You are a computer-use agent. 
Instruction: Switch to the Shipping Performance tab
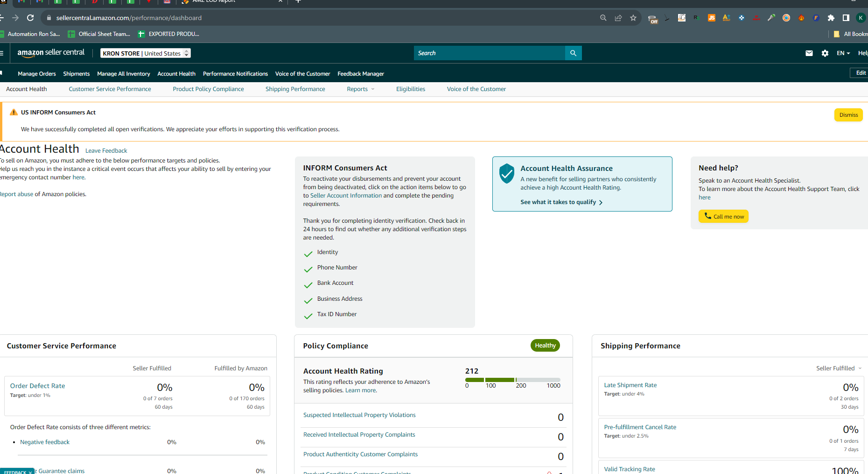point(295,89)
